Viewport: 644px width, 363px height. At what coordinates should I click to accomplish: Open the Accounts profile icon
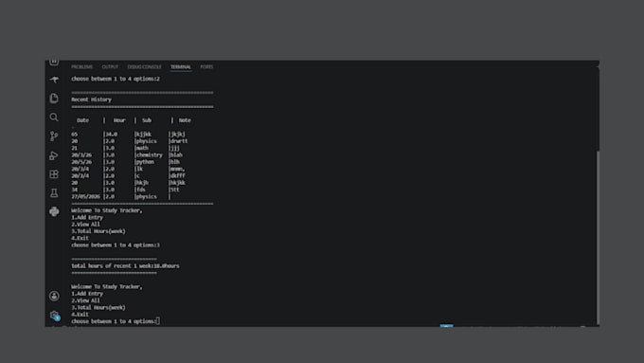(x=54, y=296)
